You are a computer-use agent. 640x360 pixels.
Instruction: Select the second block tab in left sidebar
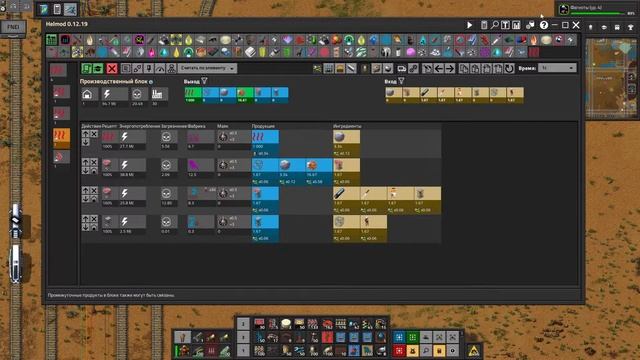pyautogui.click(x=61, y=92)
